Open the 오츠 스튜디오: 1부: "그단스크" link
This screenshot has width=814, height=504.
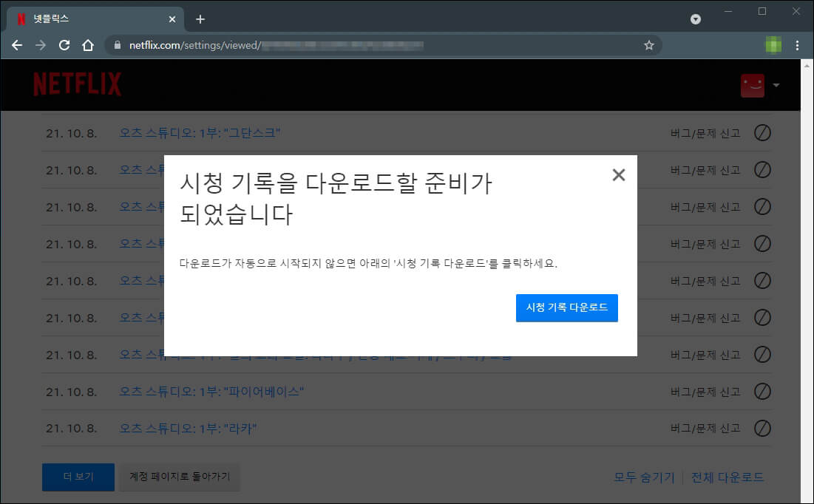[x=200, y=133]
